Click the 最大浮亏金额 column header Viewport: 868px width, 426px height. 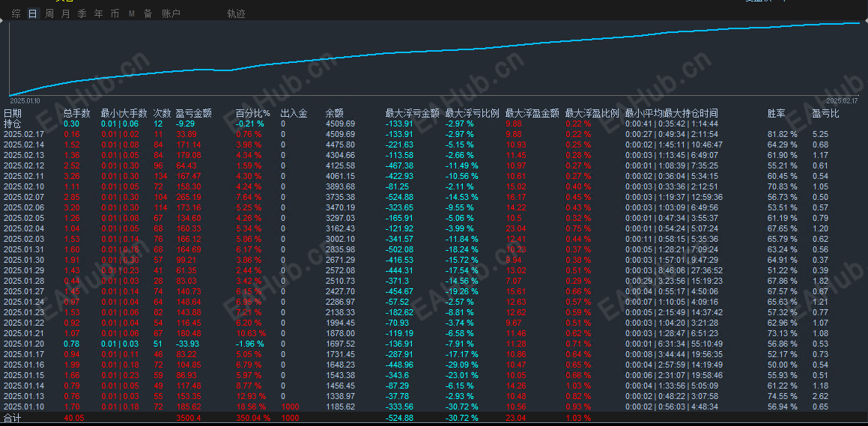pyautogui.click(x=413, y=113)
